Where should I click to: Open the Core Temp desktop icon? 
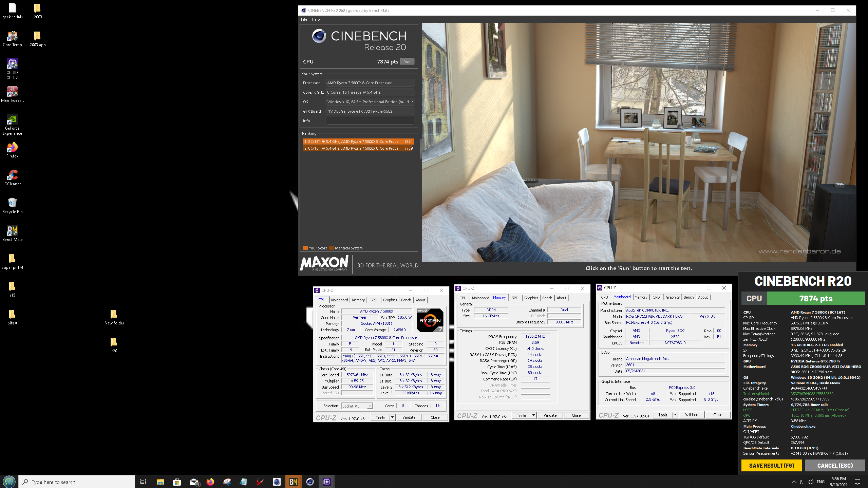point(12,38)
